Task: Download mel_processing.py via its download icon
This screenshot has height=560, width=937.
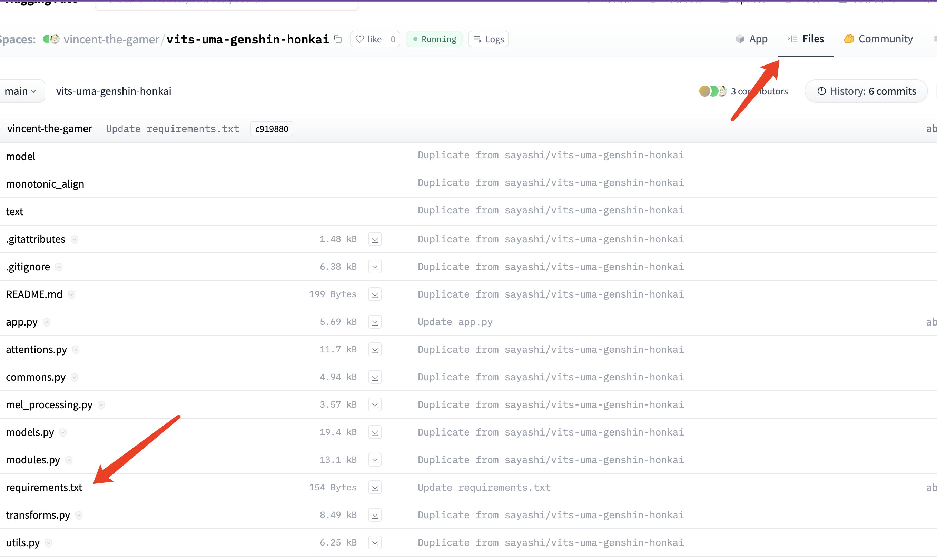Action: (375, 404)
